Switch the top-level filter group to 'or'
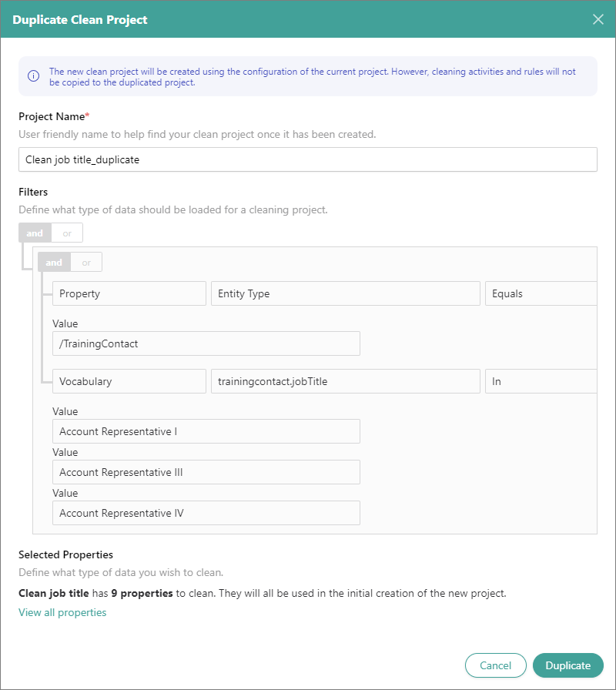This screenshot has width=616, height=690. (67, 233)
